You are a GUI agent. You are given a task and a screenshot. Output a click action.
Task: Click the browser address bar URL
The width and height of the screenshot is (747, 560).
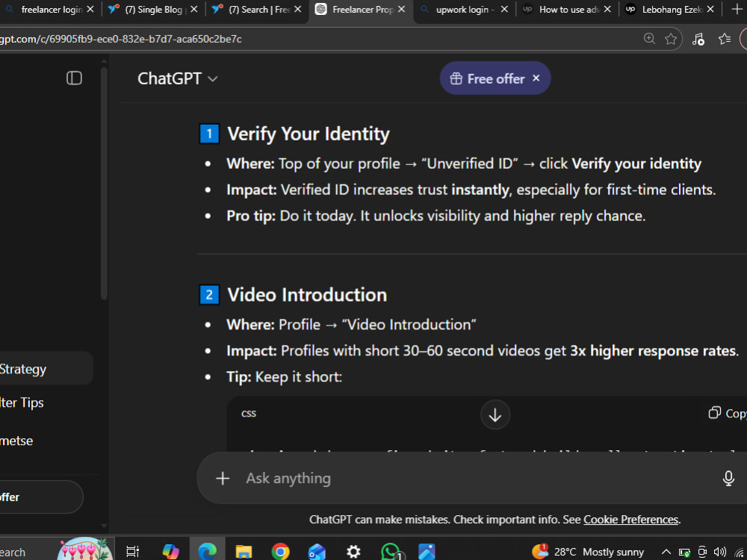tap(121, 39)
